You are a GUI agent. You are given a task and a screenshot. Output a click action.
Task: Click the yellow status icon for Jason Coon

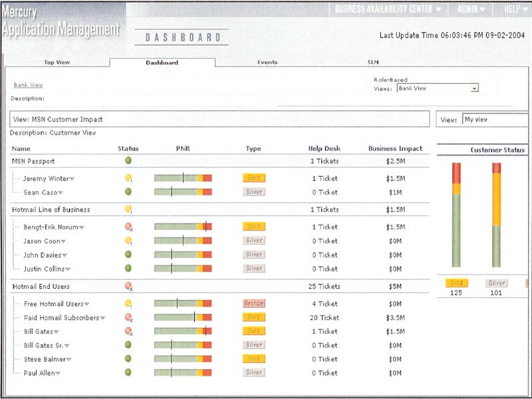coord(128,241)
